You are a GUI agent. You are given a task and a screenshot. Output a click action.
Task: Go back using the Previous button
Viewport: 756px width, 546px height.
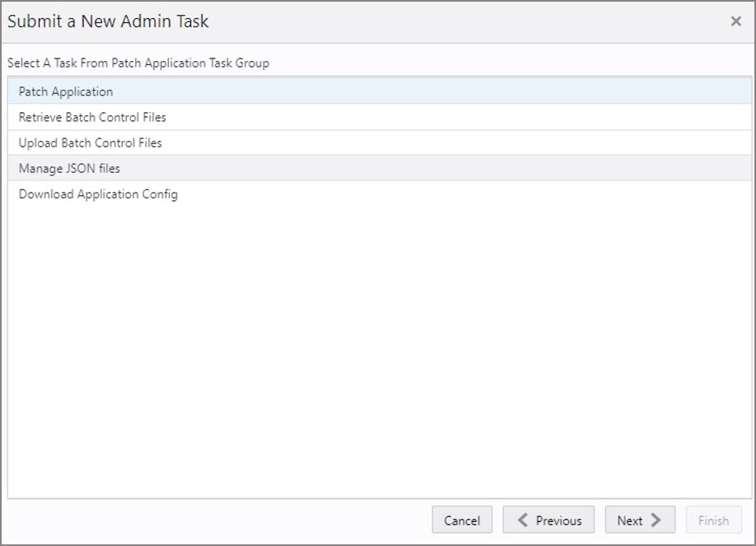tap(548, 520)
